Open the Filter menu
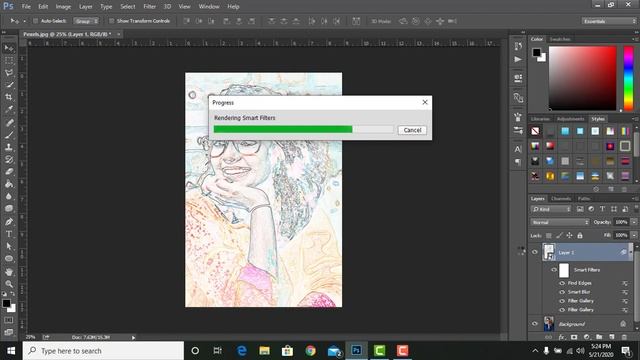Viewport: 640px width, 360px height. coord(149,7)
